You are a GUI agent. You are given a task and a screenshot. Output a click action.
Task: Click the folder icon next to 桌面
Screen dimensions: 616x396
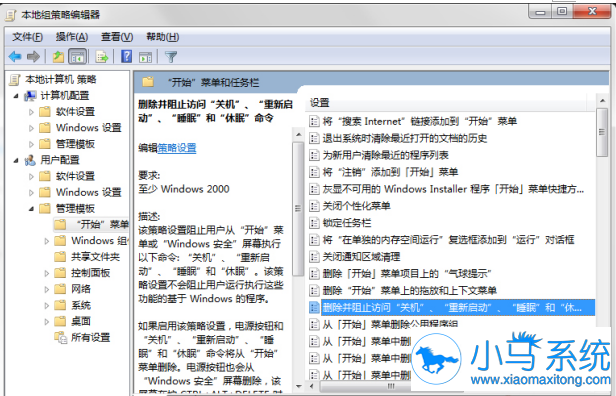(x=60, y=321)
